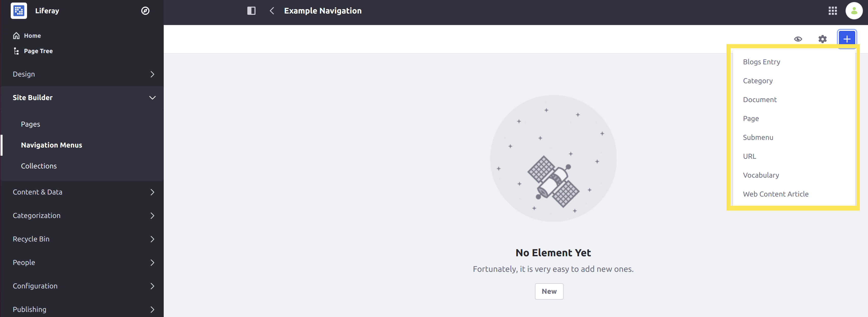Click the Home page tree icon
The height and width of the screenshot is (317, 868).
16,35
